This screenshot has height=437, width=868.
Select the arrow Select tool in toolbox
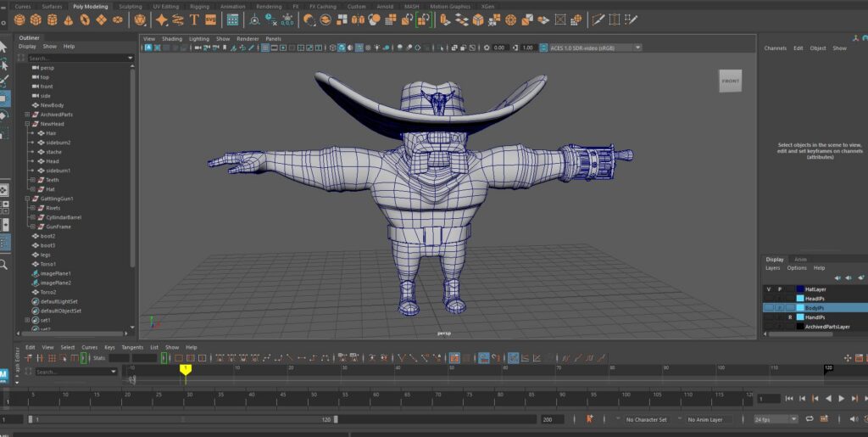tap(3, 47)
